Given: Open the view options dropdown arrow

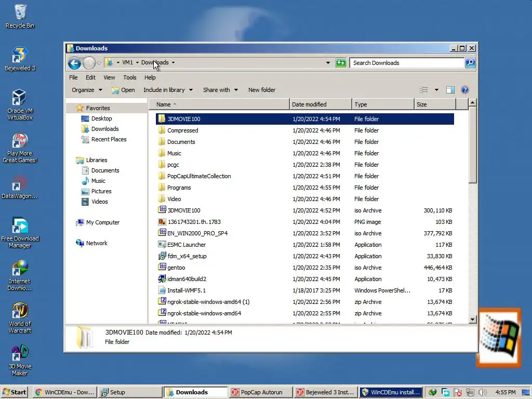Looking at the screenshot, I should (436, 90).
